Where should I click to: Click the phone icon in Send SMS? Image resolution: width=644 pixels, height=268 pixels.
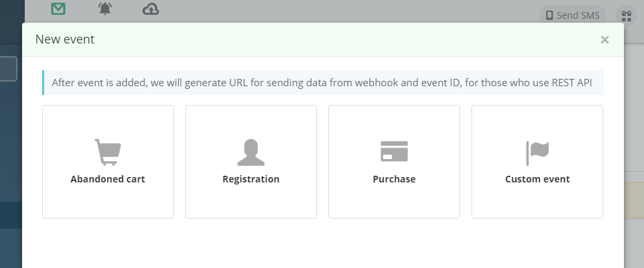coord(549,15)
